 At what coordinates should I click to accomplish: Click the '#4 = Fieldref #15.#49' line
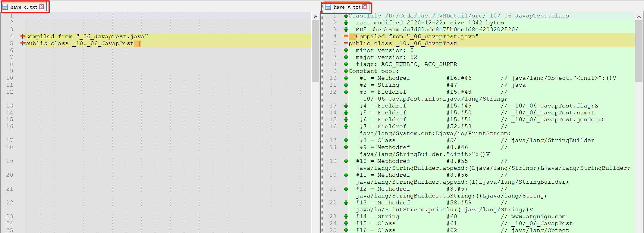click(x=479, y=106)
